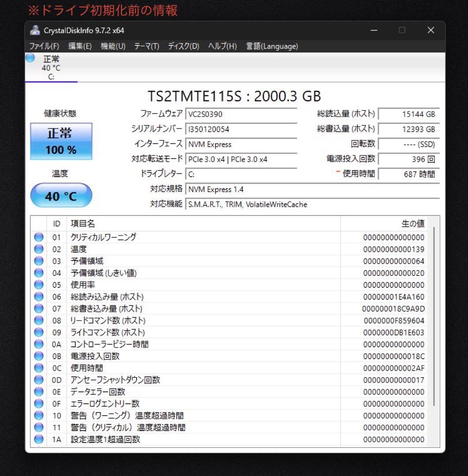Click status orb of row 0C 使用時間

coord(39,368)
